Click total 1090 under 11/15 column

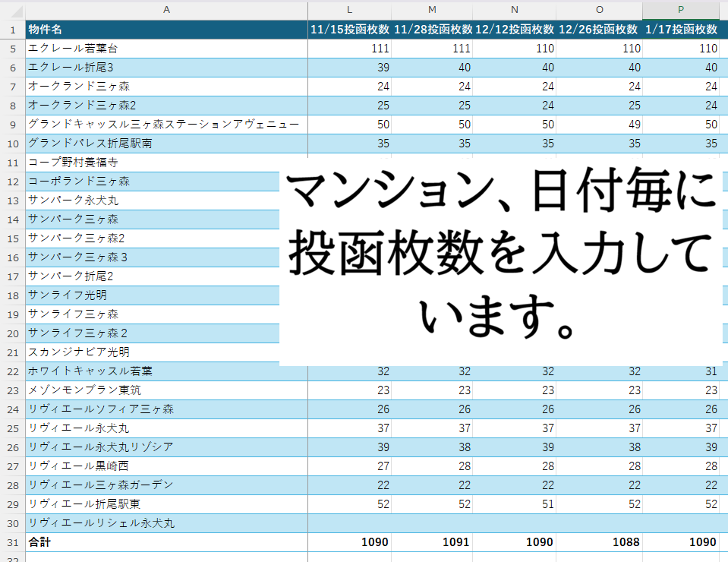[350, 542]
